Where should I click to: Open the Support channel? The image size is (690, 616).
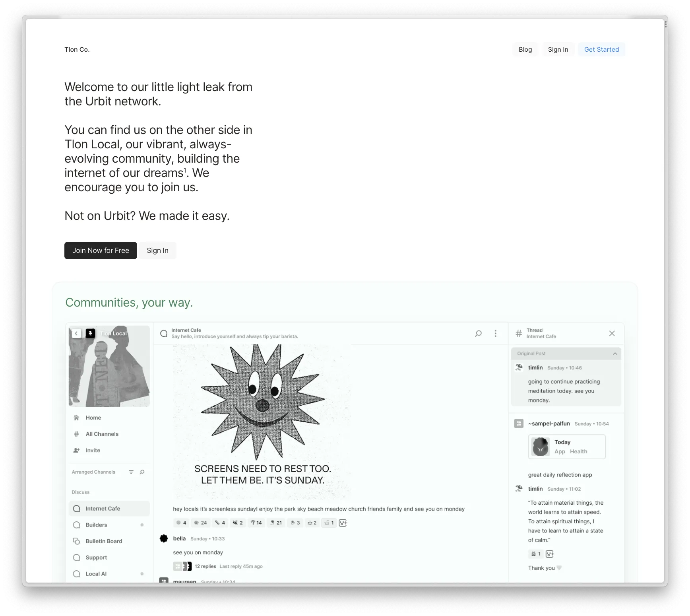pyautogui.click(x=109, y=558)
